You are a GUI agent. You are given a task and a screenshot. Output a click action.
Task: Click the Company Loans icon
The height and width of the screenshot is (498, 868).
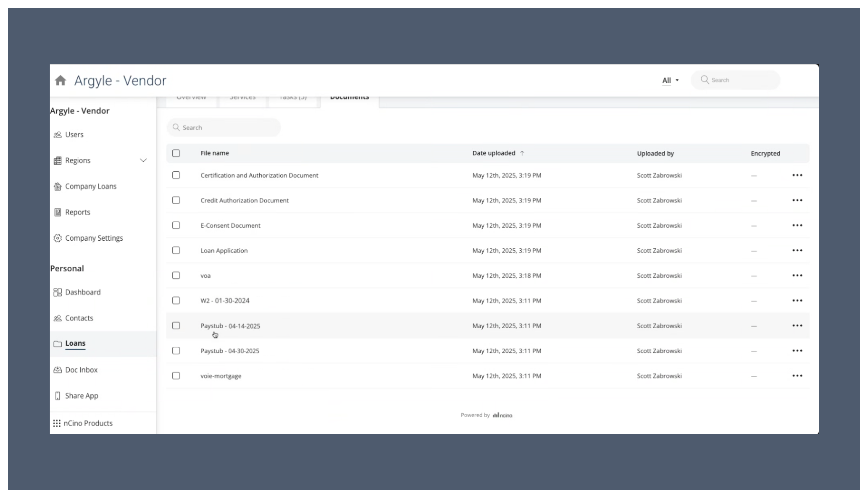point(57,186)
